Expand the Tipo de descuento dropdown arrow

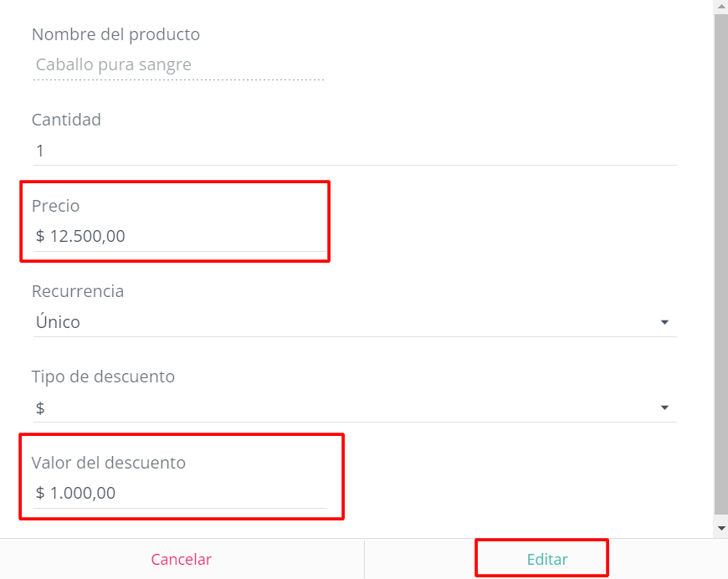click(x=664, y=407)
